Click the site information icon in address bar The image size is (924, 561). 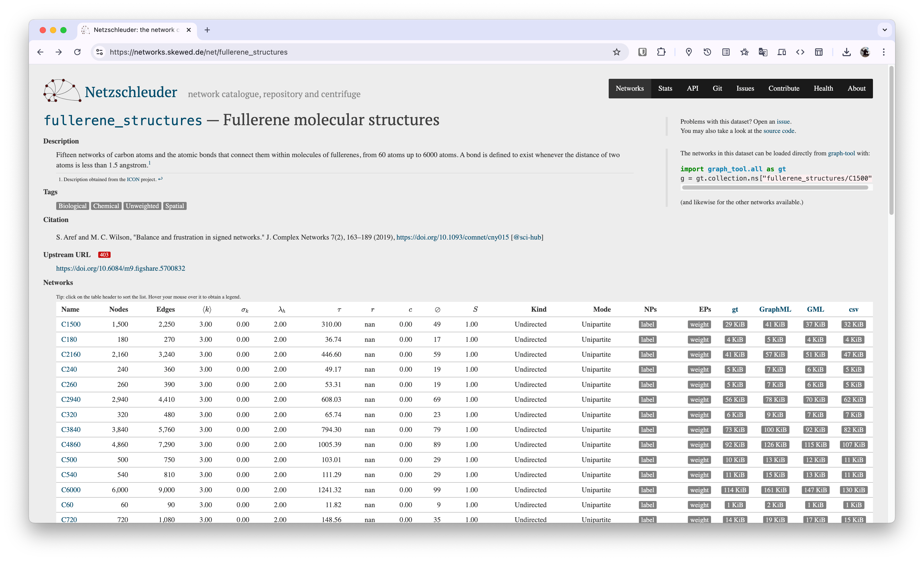pyautogui.click(x=99, y=52)
